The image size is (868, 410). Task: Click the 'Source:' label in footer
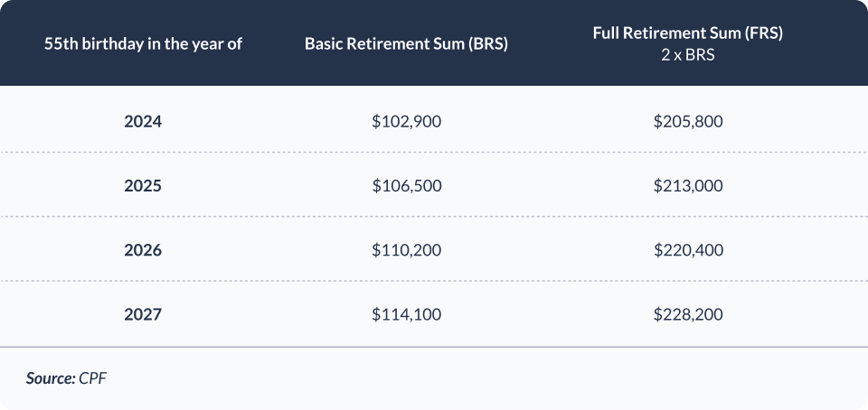(50, 378)
